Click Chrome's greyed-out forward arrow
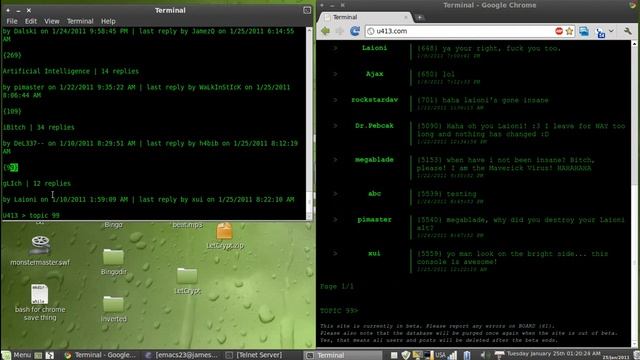Screen dimensions: 640x360 (340, 31)
